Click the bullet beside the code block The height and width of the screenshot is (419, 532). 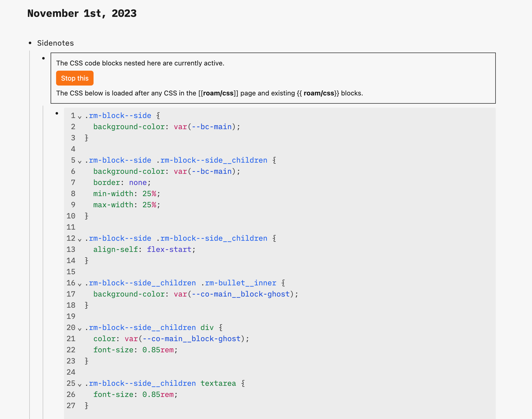57,113
